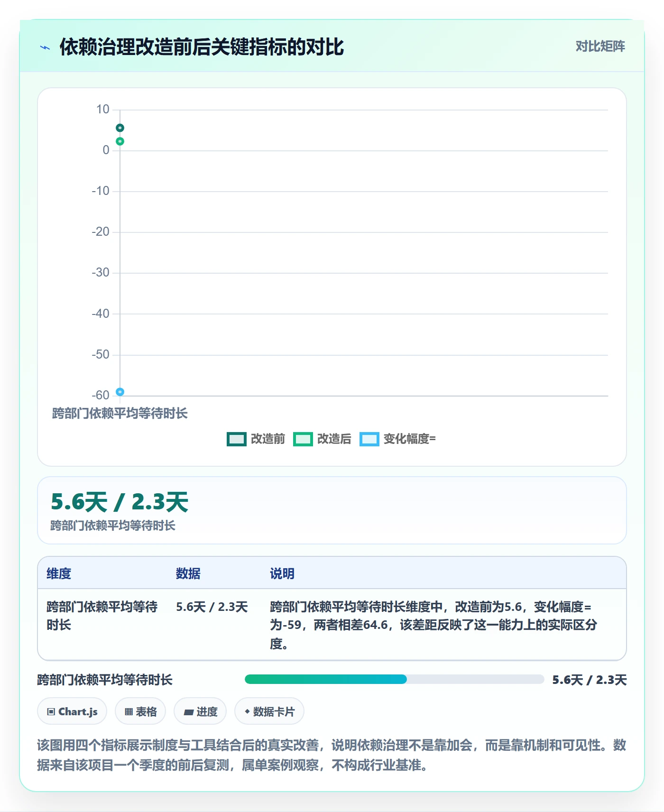
Task: Click the 改造后 green data point
Action: (x=120, y=141)
